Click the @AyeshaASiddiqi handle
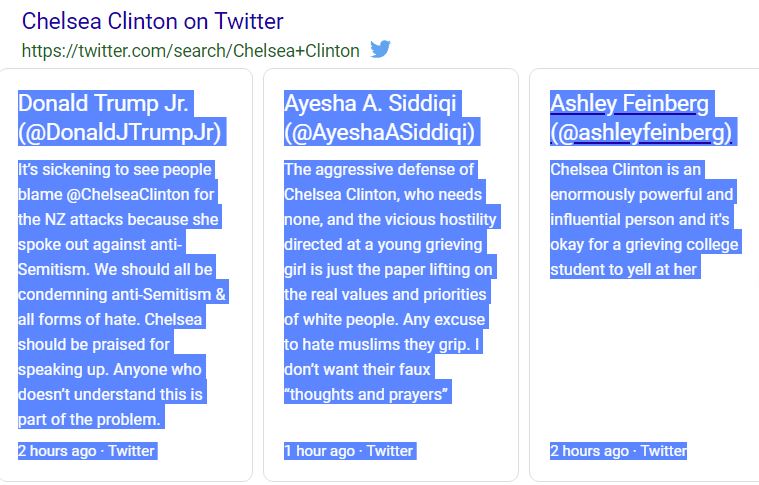Viewport: 759px width, 485px height. click(x=380, y=132)
